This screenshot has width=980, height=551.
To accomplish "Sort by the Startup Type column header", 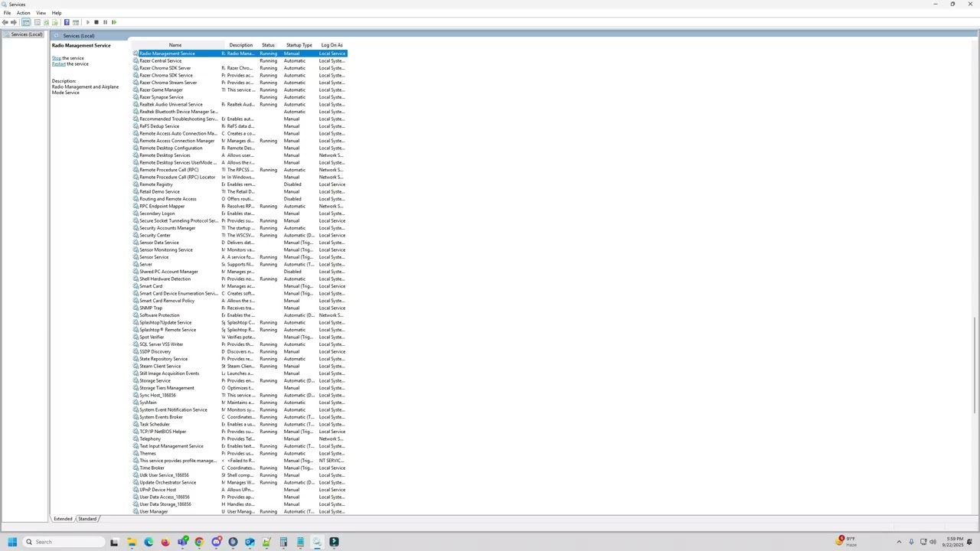I will [299, 45].
